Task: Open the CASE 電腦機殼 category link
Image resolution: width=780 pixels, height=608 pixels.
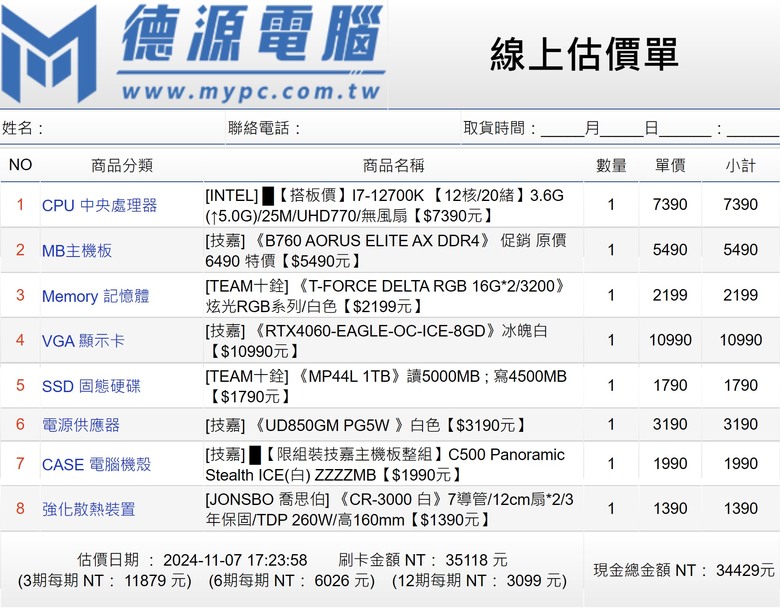Action: coord(97,464)
